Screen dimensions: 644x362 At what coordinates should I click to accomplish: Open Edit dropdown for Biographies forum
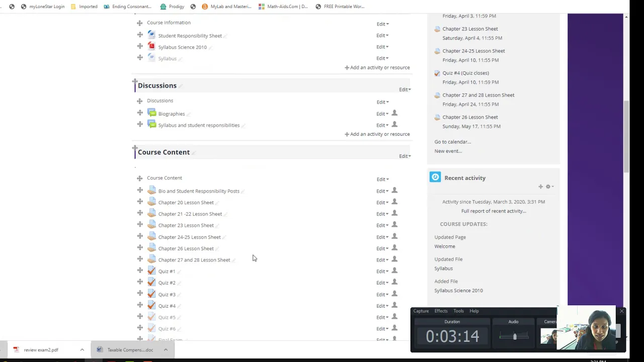pos(382,114)
